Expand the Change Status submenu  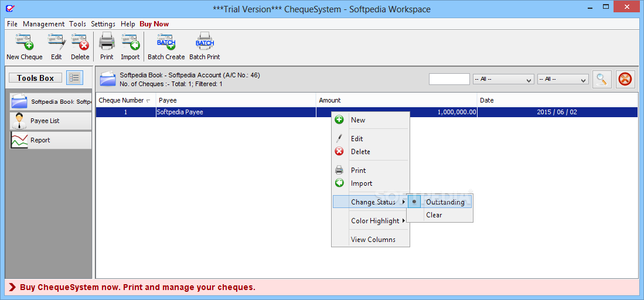tap(370, 202)
